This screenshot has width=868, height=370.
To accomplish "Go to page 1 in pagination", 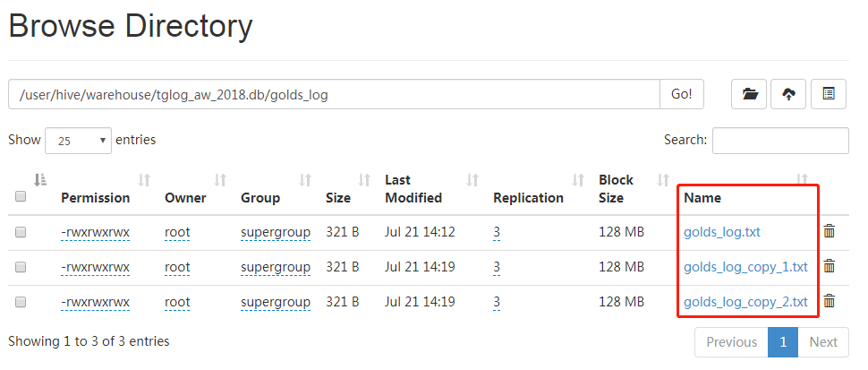I will (783, 342).
